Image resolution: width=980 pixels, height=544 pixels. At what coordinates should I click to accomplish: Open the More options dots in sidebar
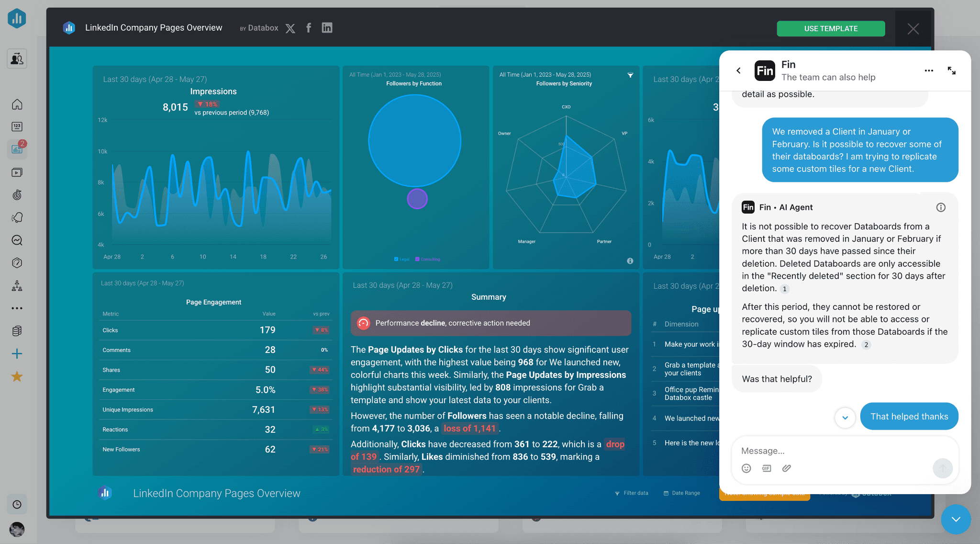point(17,308)
